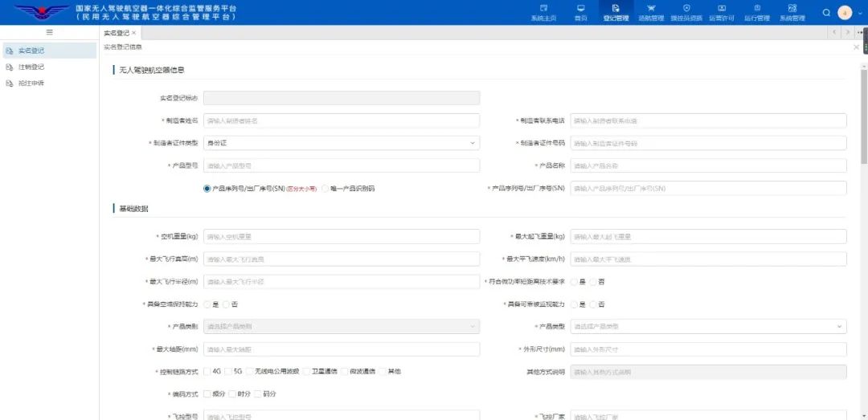Click the 最大飞行真高(m) input field
The height and width of the screenshot is (420, 868).
(x=342, y=259)
